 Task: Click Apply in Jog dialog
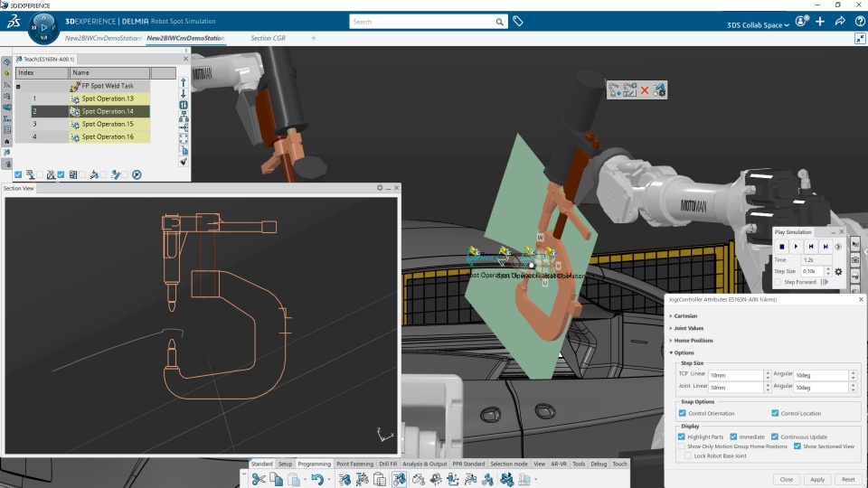(817, 479)
